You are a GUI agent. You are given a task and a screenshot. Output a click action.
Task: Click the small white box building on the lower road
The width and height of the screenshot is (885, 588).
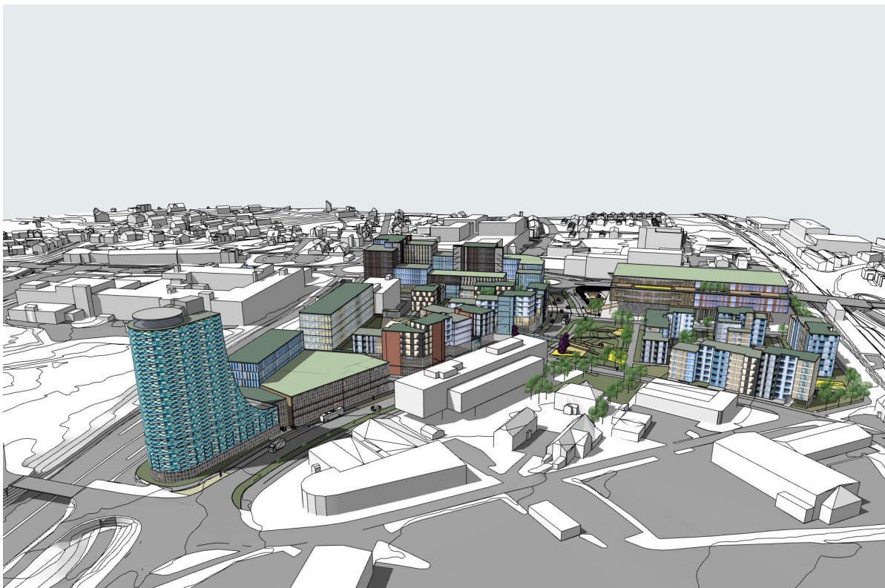(x=554, y=519)
